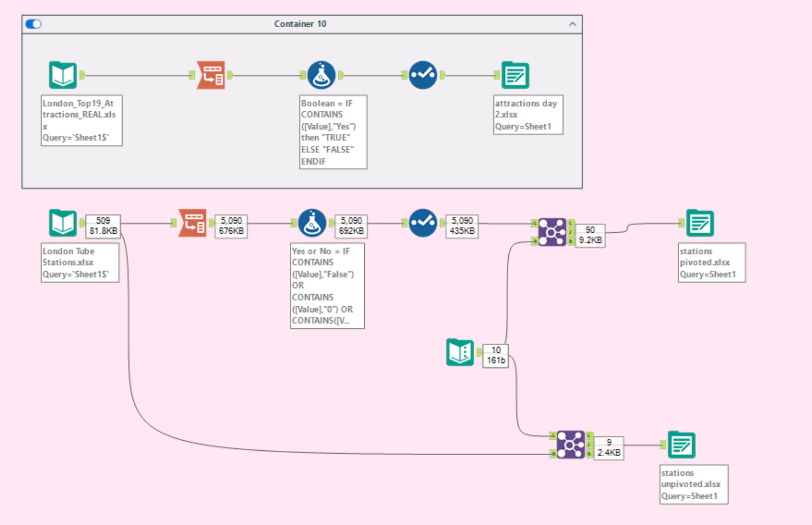Screen dimensions: 812x525
Task: Click London Tube Stations Input Data icon
Action: 63,223
